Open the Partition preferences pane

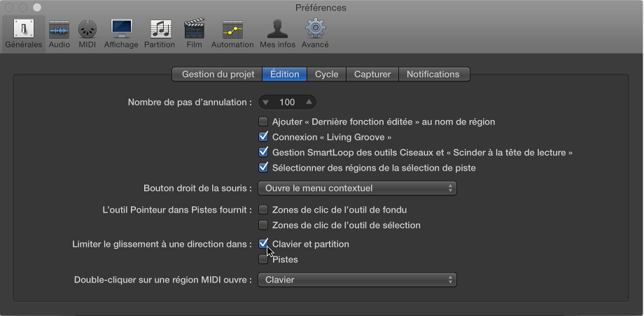pyautogui.click(x=160, y=33)
